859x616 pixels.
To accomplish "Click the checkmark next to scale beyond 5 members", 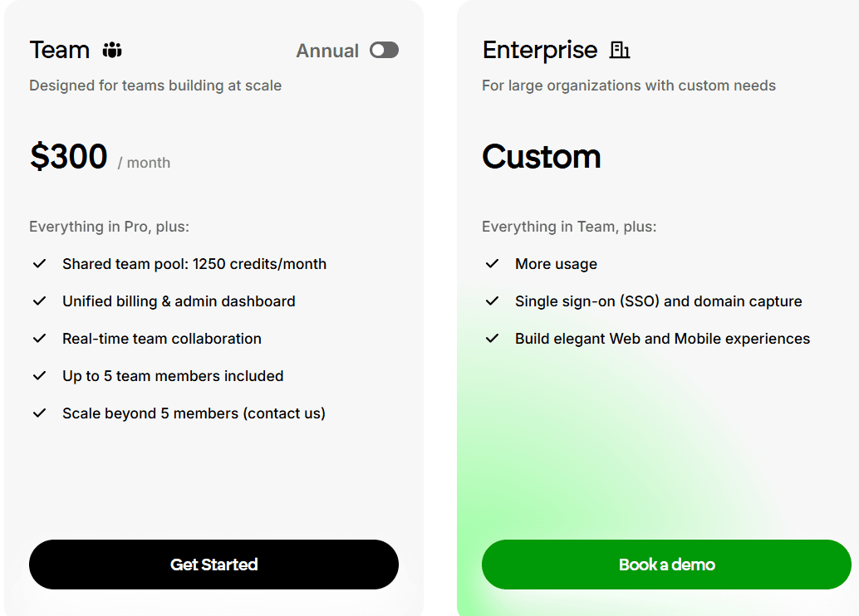I will coord(39,413).
